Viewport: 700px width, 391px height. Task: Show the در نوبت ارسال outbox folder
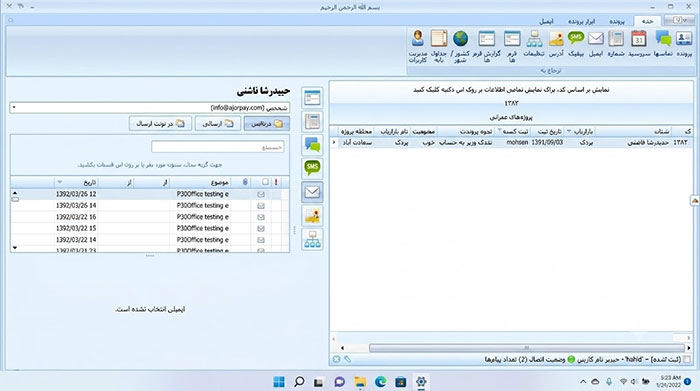click(x=160, y=124)
